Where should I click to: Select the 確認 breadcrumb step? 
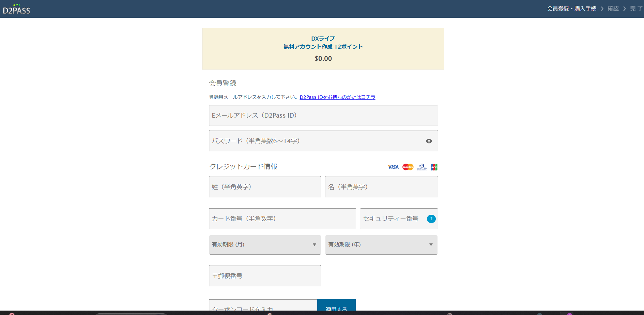click(613, 9)
